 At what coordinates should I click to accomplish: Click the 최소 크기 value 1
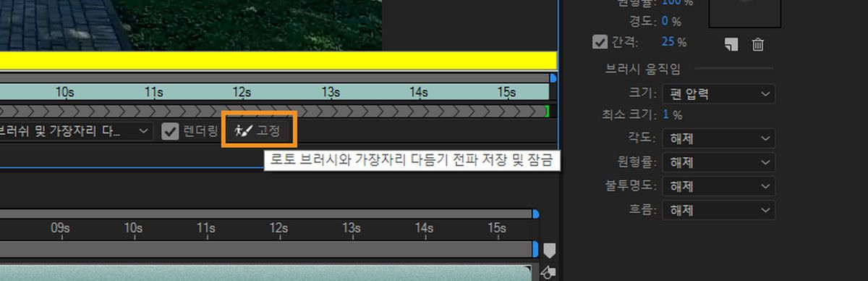pos(665,114)
